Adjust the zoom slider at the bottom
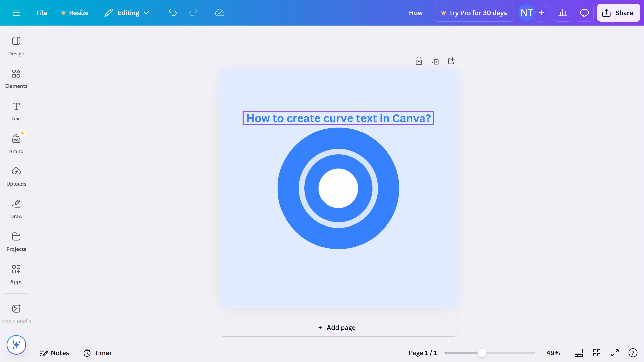Viewport: 644px width, 362px height. pos(481,353)
